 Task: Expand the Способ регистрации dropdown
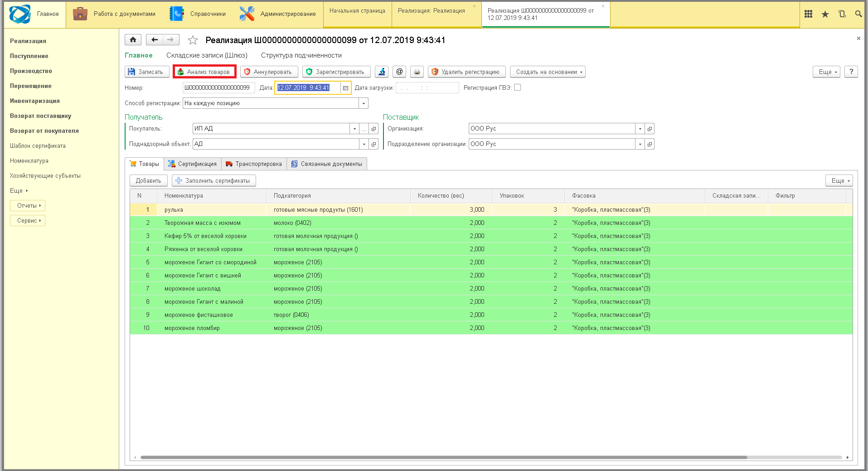click(364, 103)
